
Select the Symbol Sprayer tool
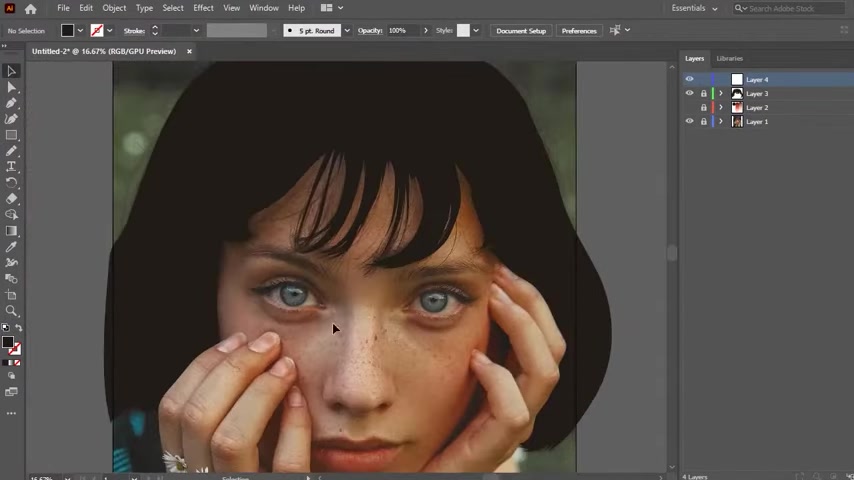click(x=11, y=263)
